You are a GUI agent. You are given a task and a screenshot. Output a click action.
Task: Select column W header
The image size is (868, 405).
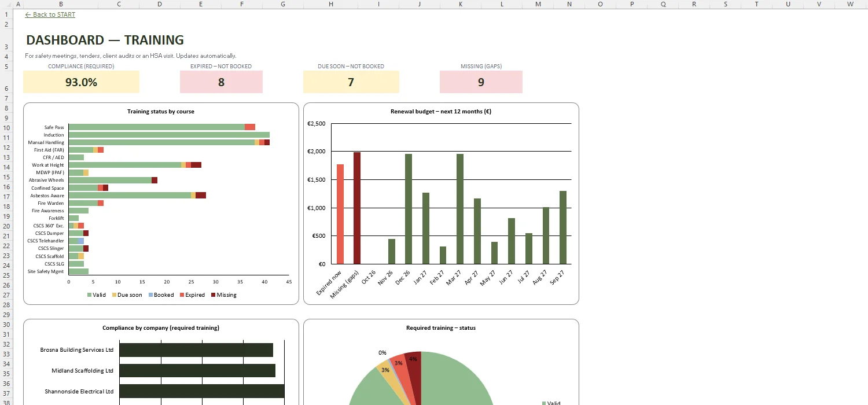(850, 4)
